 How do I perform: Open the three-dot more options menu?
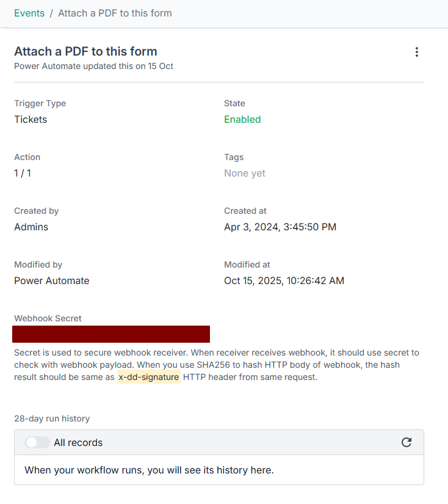click(417, 53)
